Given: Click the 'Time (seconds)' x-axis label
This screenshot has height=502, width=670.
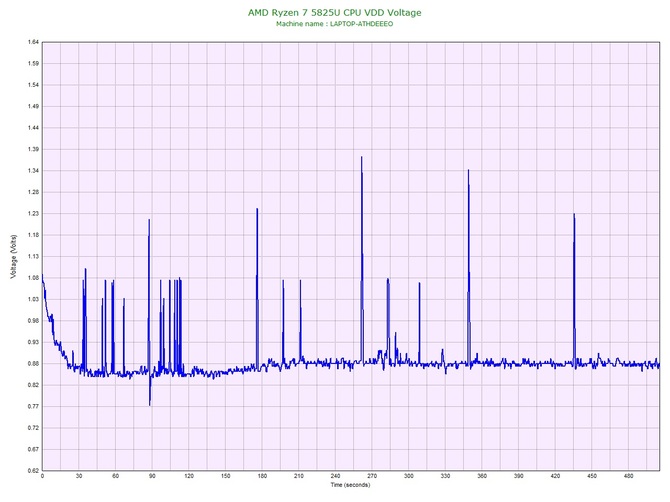Looking at the screenshot, I should click(350, 485).
